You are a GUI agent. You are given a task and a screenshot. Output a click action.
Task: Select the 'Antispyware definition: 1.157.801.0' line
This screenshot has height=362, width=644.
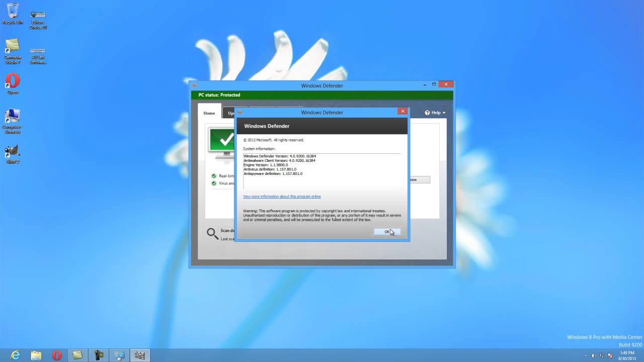[x=273, y=173]
